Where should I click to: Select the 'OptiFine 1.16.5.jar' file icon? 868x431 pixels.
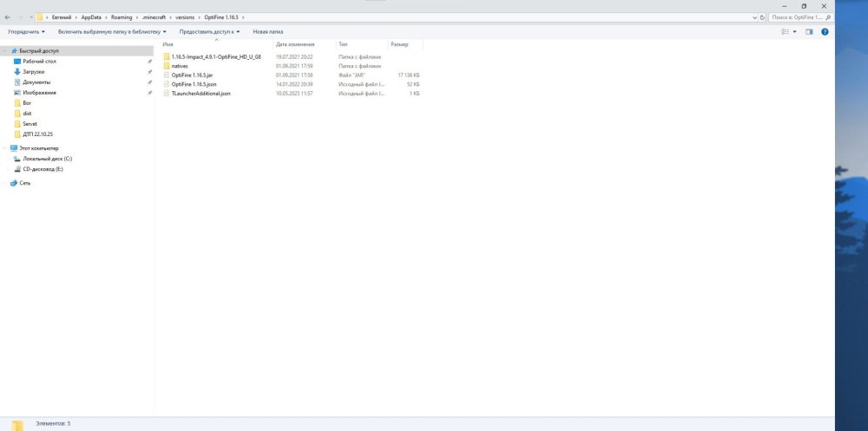167,75
